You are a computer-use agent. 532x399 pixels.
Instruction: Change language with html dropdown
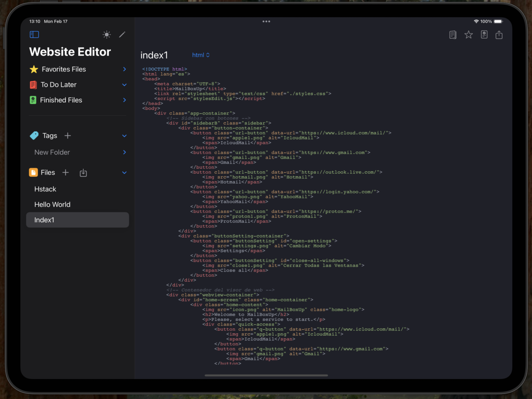tap(201, 55)
